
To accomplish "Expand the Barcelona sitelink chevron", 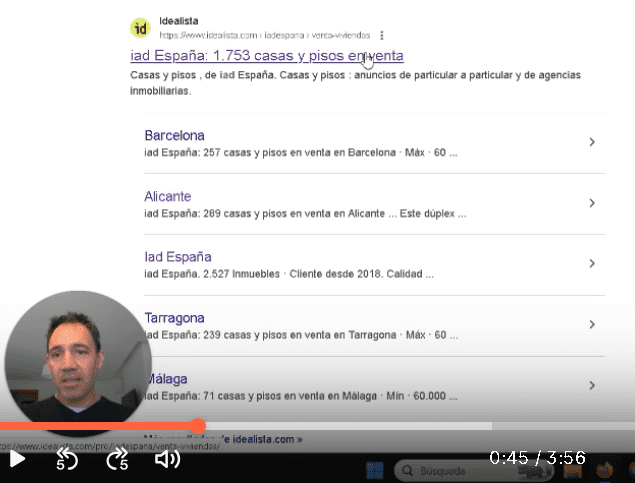I will (x=592, y=142).
